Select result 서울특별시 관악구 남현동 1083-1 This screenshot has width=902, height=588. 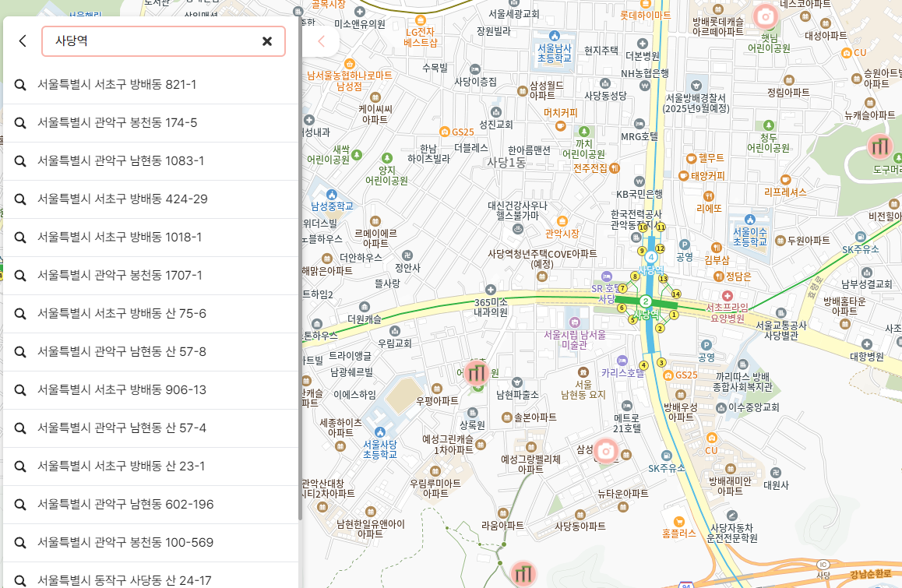coord(151,161)
